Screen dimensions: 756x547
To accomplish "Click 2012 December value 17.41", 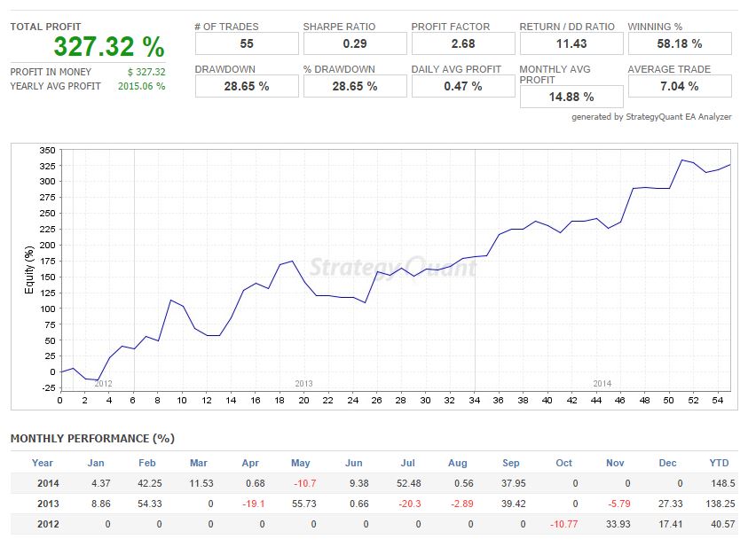I will point(671,524).
